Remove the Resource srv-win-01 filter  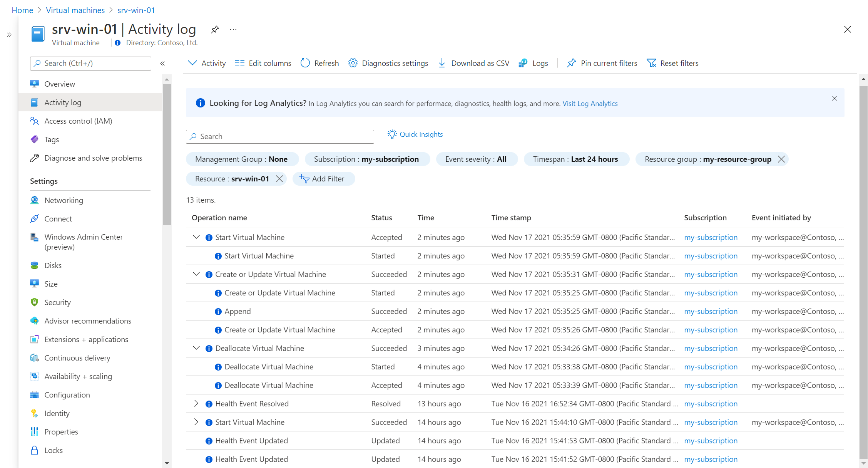279,179
